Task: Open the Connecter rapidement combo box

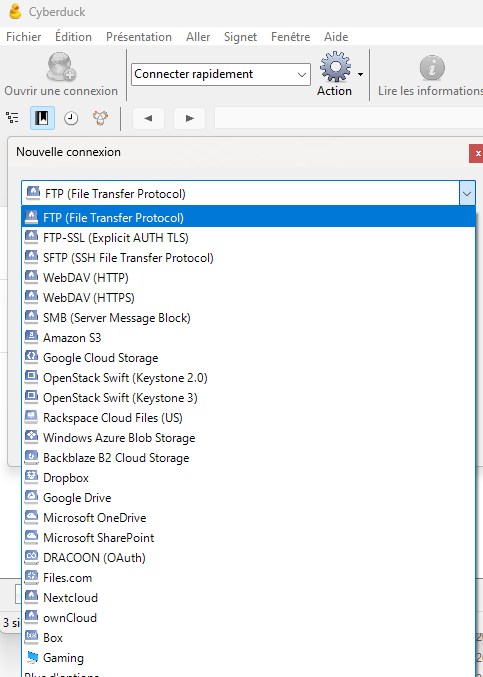Action: (x=221, y=74)
